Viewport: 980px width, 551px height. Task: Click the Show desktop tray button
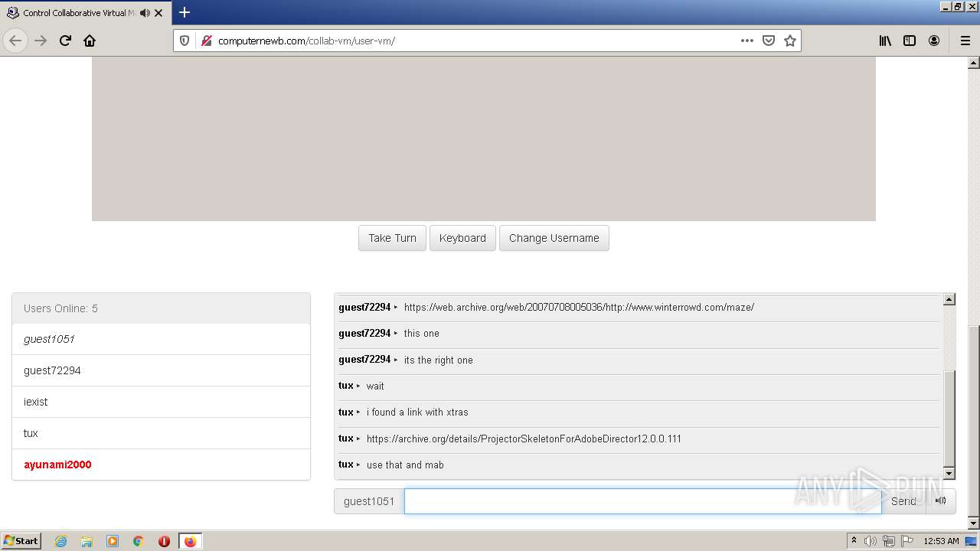point(971,541)
